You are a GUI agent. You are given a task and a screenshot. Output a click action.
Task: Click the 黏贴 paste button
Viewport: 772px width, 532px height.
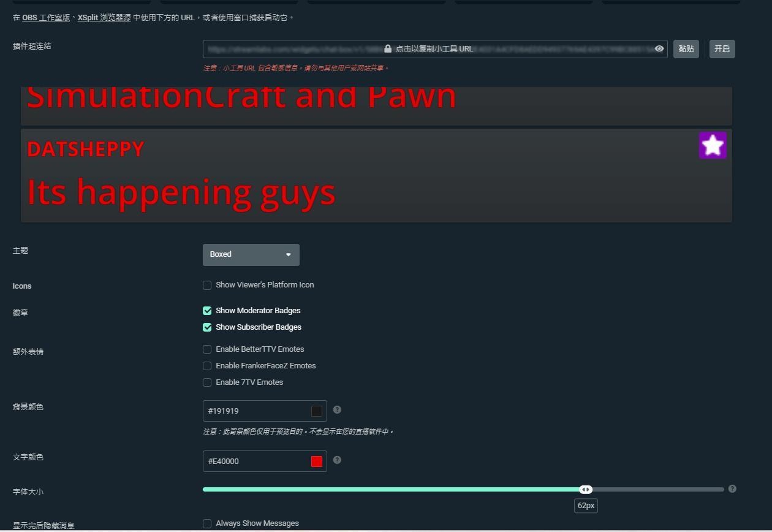pyautogui.click(x=686, y=48)
